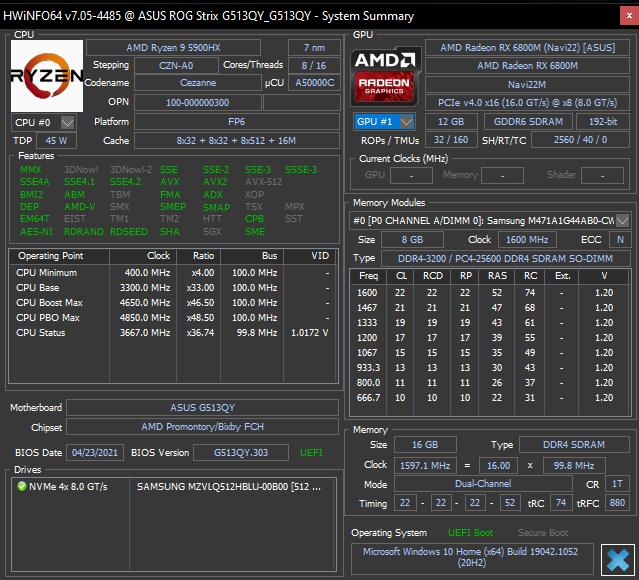Select the 666.7 frequency timing row

click(490, 398)
